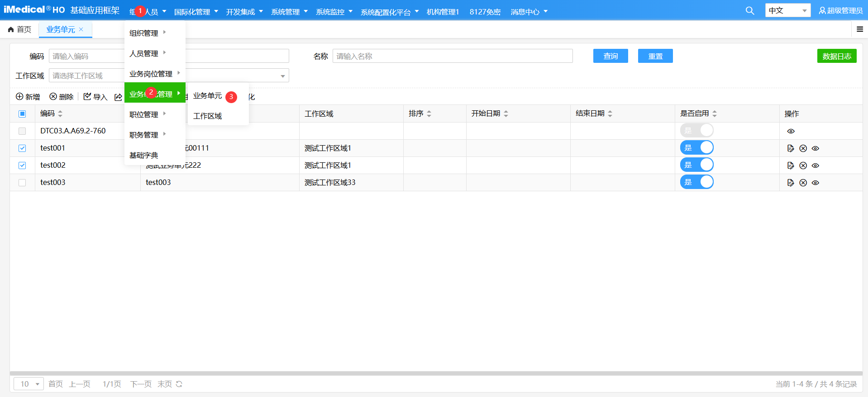The height and width of the screenshot is (397, 868).
Task: Open 基础字典 in the dropdown menu
Action: click(144, 155)
